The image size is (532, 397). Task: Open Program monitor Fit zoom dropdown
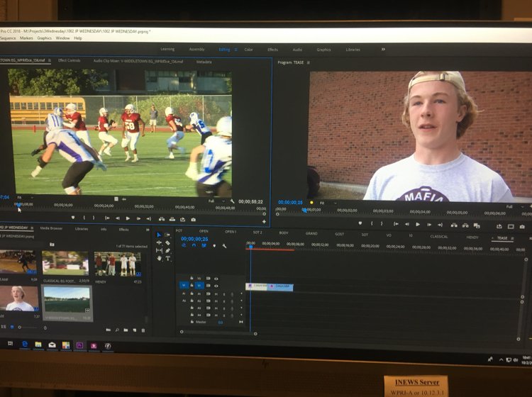click(x=328, y=203)
